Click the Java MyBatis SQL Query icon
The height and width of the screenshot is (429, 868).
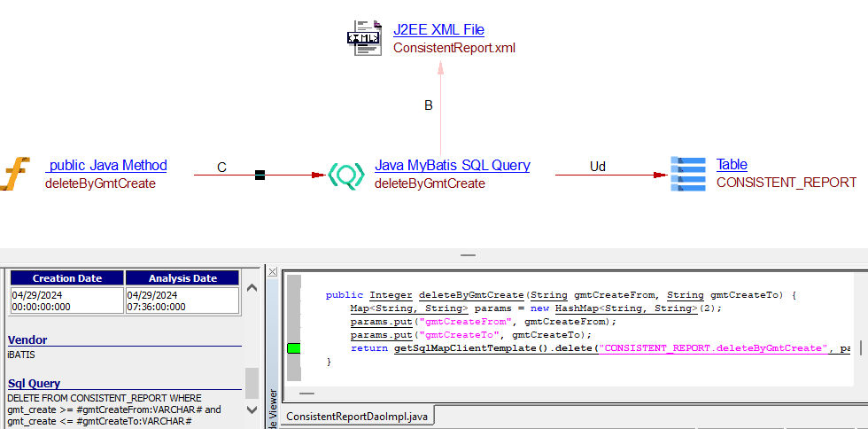click(346, 175)
